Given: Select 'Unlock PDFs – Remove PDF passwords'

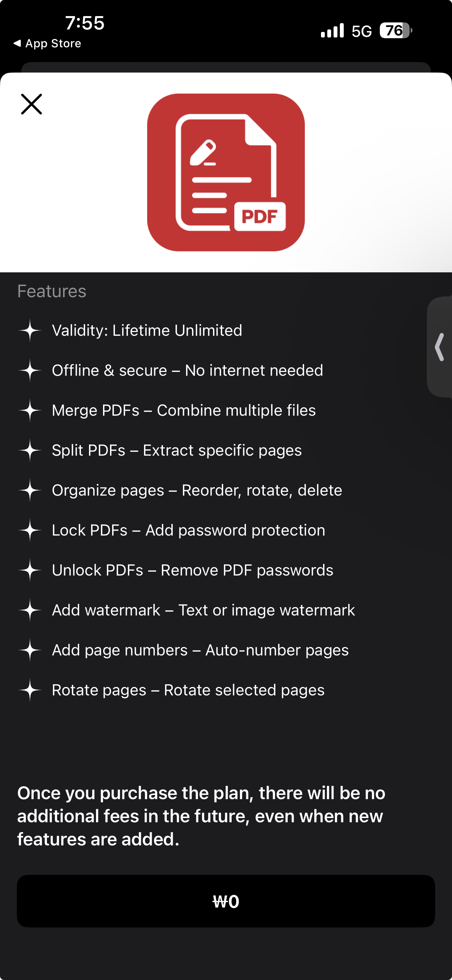Looking at the screenshot, I should point(192,570).
